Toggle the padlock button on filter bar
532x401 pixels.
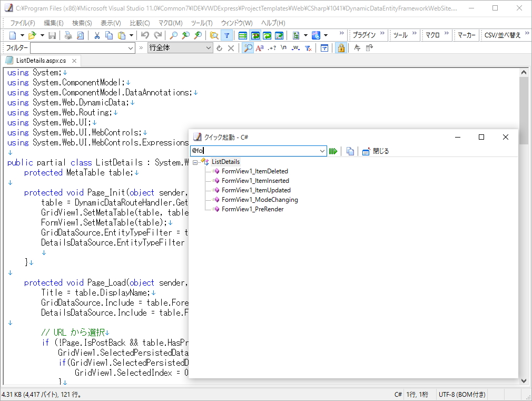click(341, 48)
